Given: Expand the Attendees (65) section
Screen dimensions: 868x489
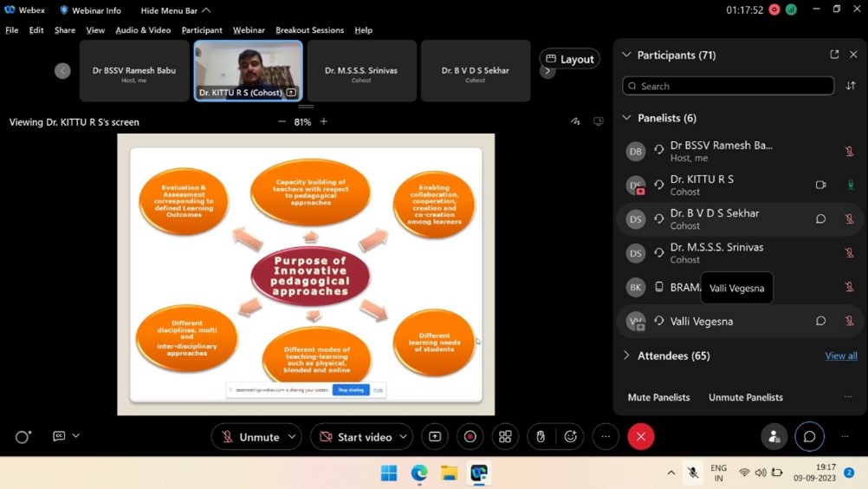Looking at the screenshot, I should coord(627,355).
